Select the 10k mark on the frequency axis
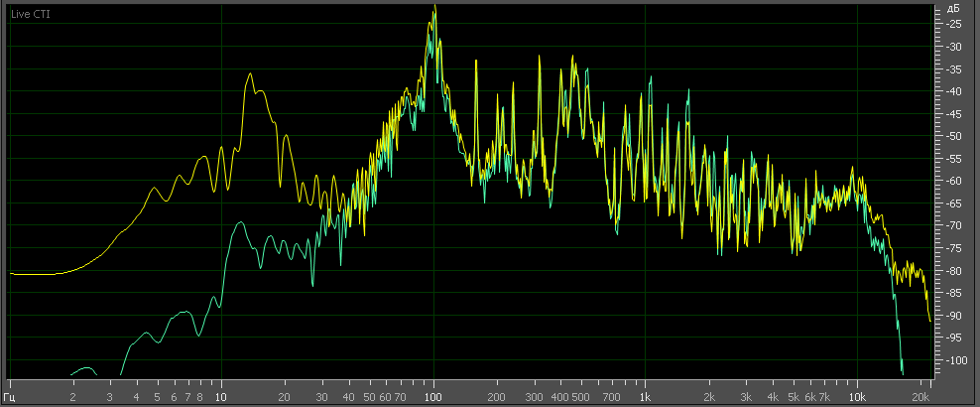This screenshot has height=407, width=980. point(856,394)
